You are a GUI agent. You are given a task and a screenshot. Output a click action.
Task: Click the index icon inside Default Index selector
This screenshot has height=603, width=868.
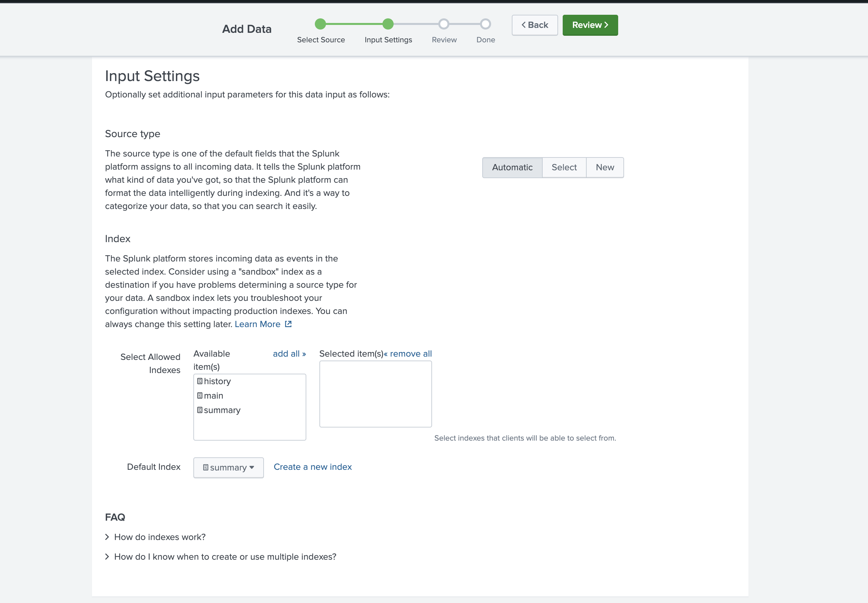point(206,468)
